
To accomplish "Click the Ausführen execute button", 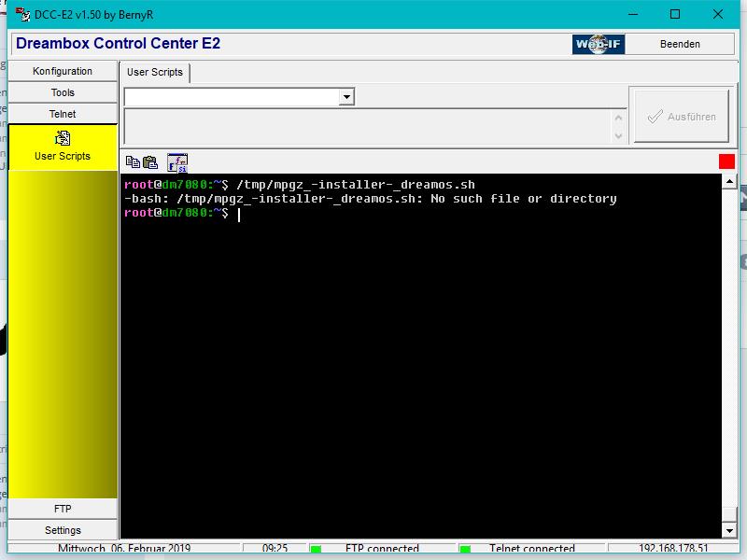I will point(682,117).
